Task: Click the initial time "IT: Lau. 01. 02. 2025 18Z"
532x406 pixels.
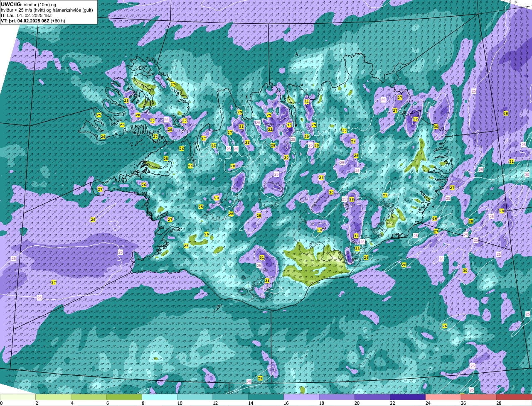Action: [x=26, y=15]
